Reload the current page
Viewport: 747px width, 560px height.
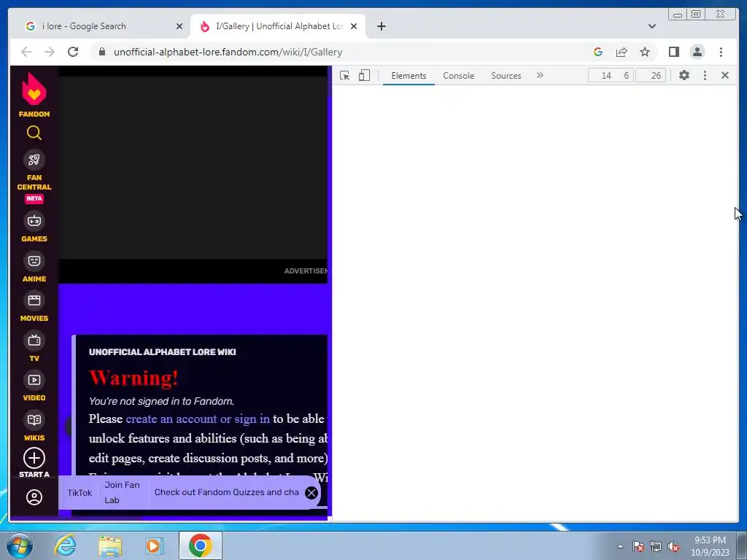[73, 52]
